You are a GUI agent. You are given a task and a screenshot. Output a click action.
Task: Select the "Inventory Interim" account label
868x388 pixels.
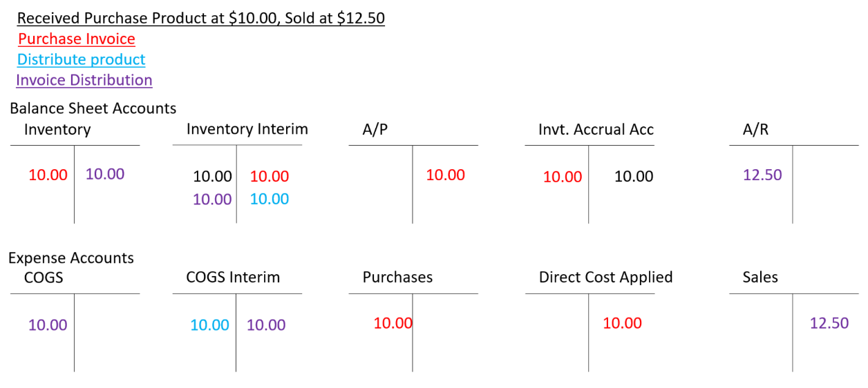click(x=247, y=129)
